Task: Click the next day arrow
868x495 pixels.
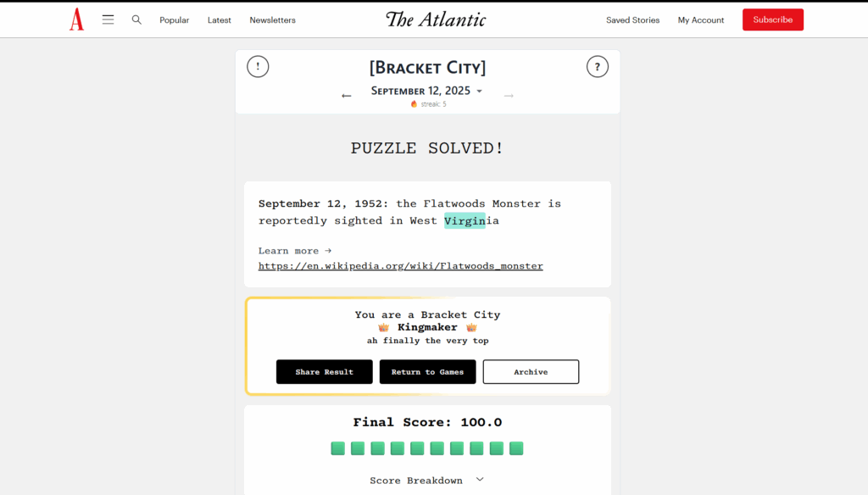Action: (509, 95)
